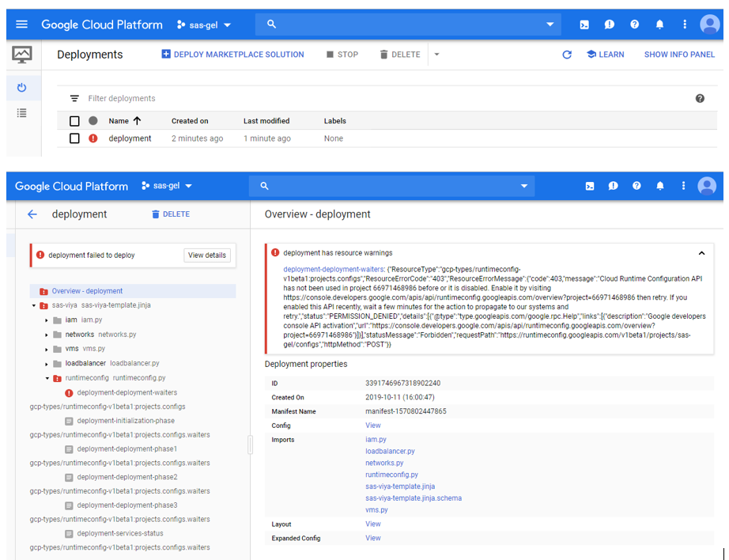Click the LEARN graduation cap button
This screenshot has height=560, width=729.
pyautogui.click(x=605, y=55)
